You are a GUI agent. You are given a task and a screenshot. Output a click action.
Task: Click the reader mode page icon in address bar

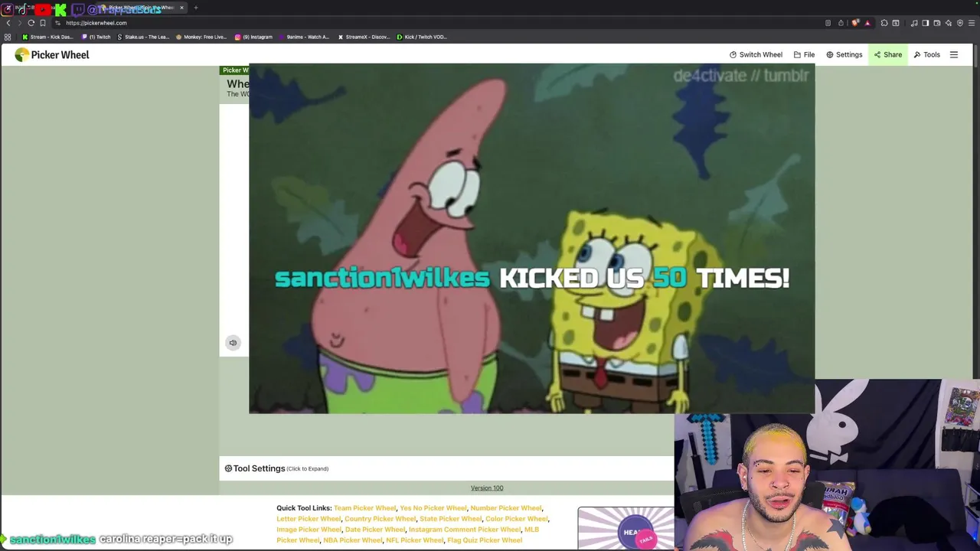click(828, 23)
